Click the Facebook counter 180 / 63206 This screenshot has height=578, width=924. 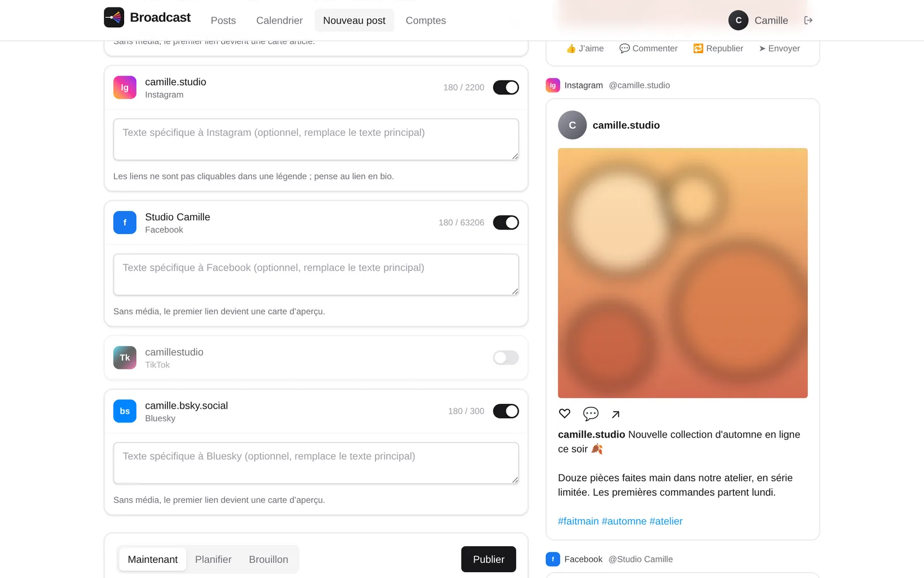pyautogui.click(x=461, y=223)
